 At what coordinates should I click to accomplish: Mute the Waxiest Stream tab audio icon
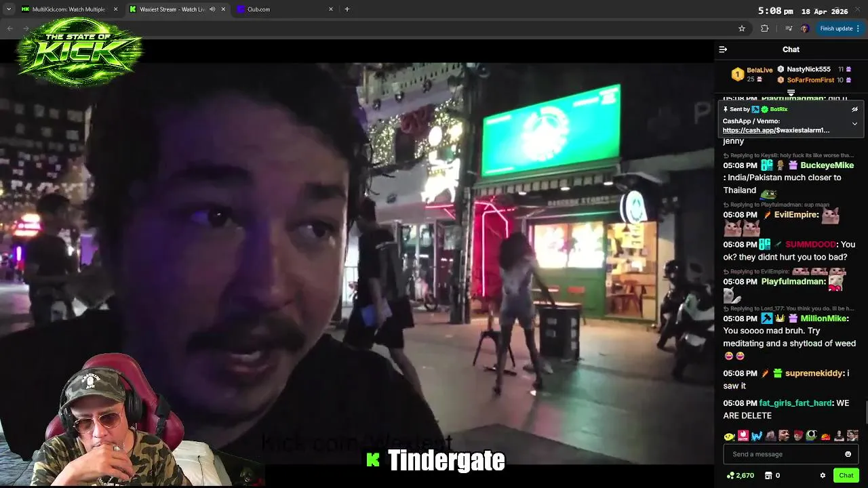pyautogui.click(x=212, y=9)
